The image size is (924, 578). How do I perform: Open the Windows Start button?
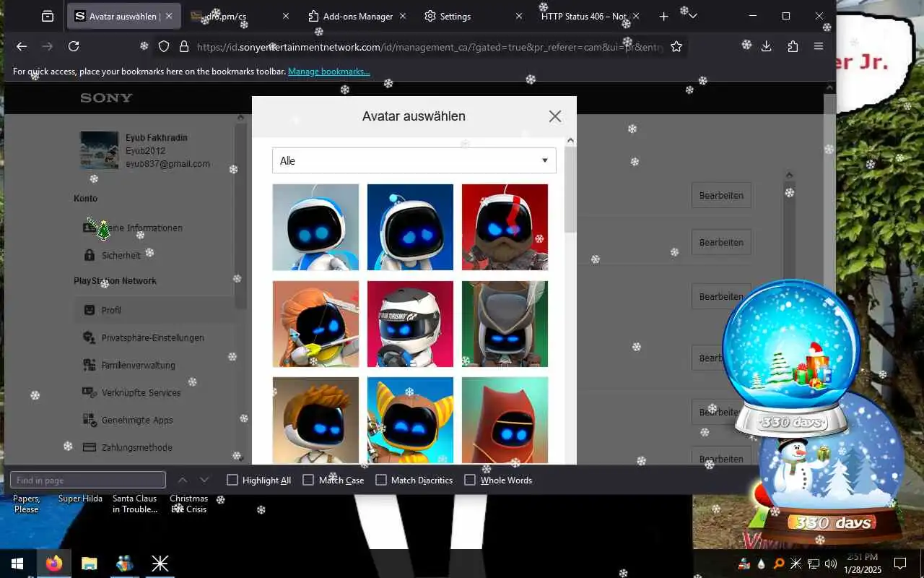[x=17, y=564]
